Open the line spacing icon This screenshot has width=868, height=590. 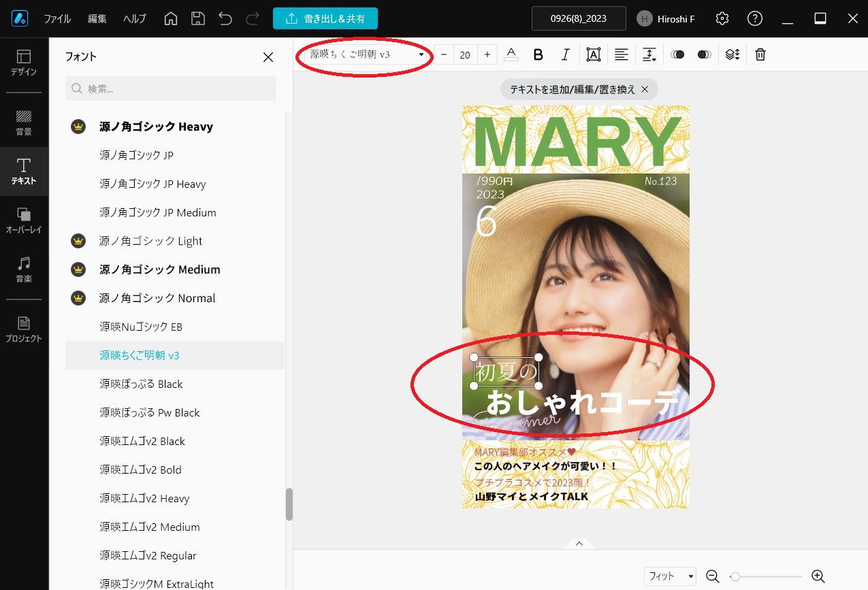(x=649, y=54)
